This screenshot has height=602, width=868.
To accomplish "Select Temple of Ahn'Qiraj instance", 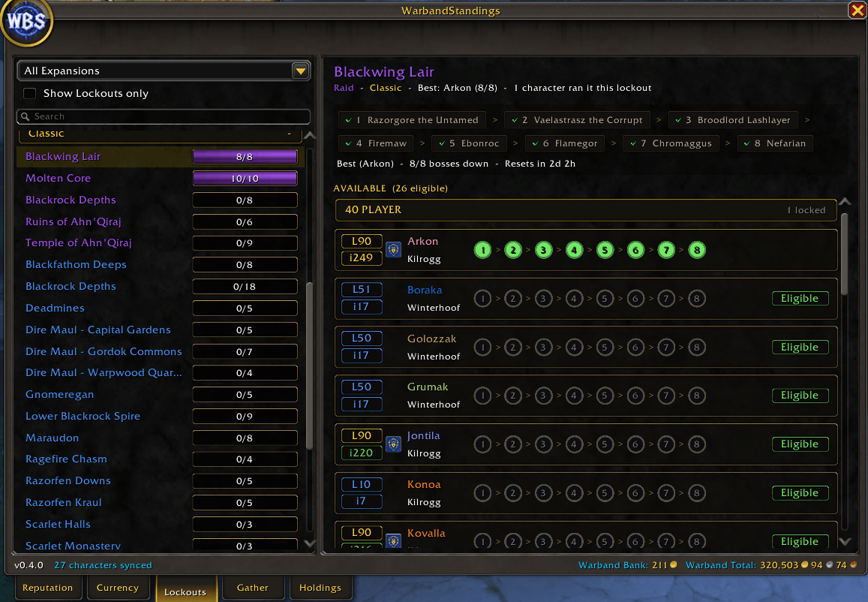I will (x=161, y=243).
